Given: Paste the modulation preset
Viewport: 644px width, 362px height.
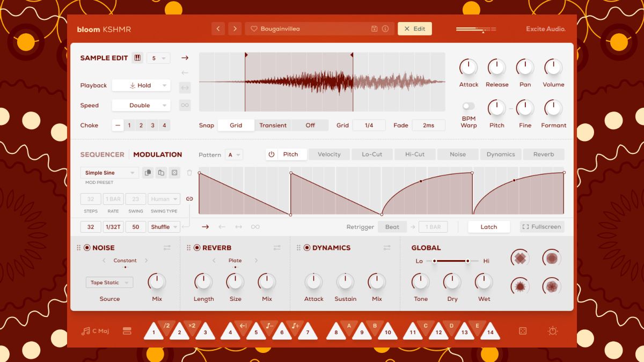Looking at the screenshot, I should pos(161,173).
